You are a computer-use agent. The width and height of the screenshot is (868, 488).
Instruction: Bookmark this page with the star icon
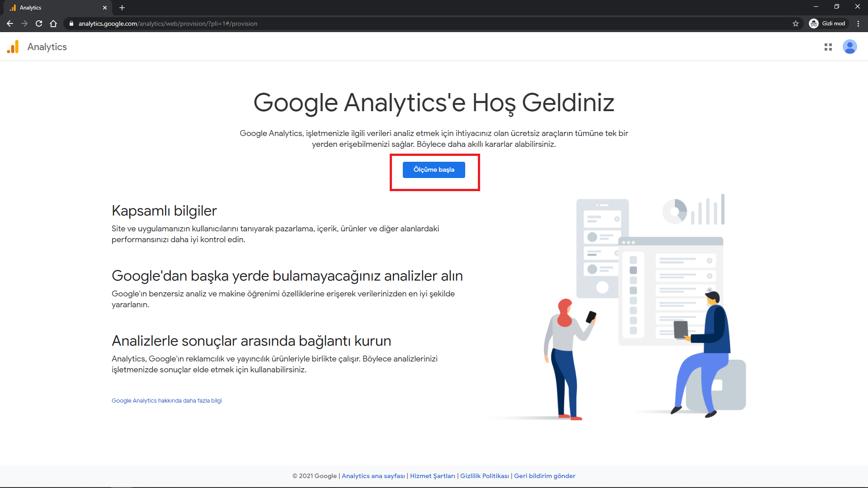[x=796, y=23]
